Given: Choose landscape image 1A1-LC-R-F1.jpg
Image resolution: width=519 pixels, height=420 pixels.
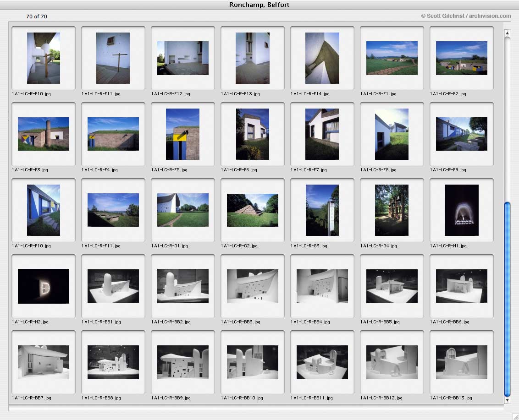Looking at the screenshot, I should (x=392, y=58).
